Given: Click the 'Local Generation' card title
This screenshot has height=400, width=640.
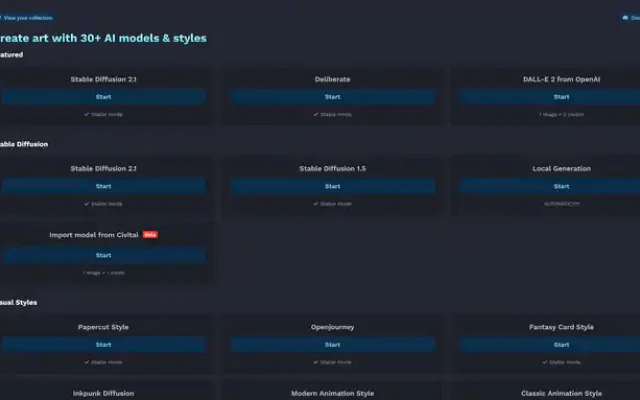Looking at the screenshot, I should tap(561, 169).
